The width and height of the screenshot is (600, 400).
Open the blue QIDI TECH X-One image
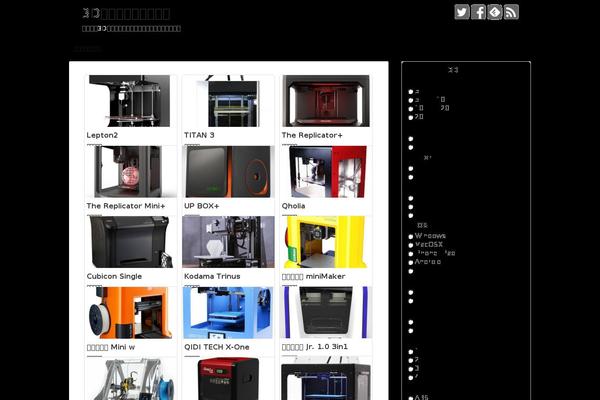tap(228, 313)
